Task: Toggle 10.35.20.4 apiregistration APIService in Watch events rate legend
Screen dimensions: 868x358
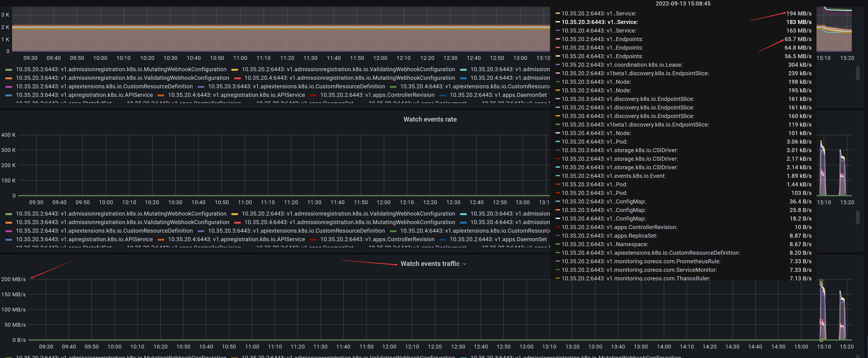Action: (236, 239)
